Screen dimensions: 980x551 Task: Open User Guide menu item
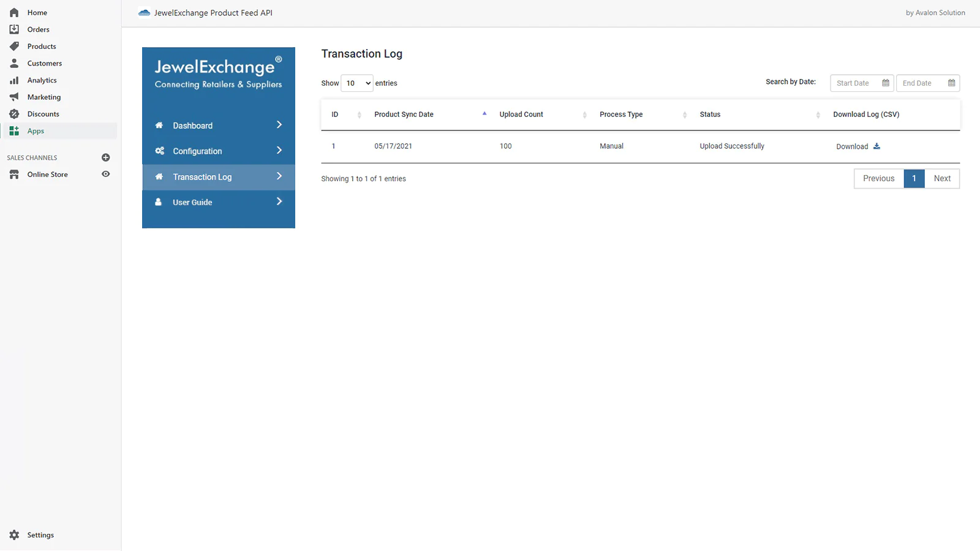click(219, 202)
